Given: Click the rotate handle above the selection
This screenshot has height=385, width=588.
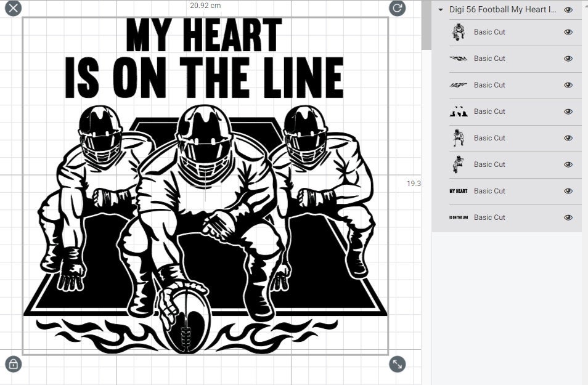Looking at the screenshot, I should click(x=396, y=9).
